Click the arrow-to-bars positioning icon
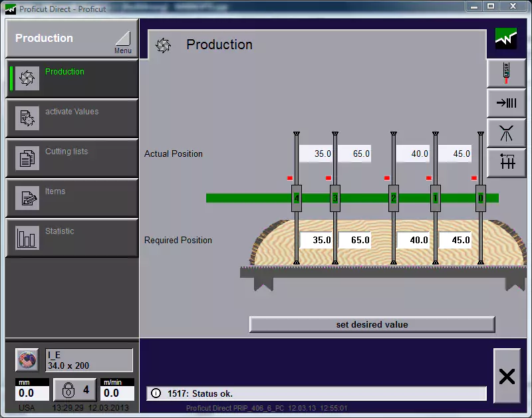532x418 pixels. coord(506,103)
